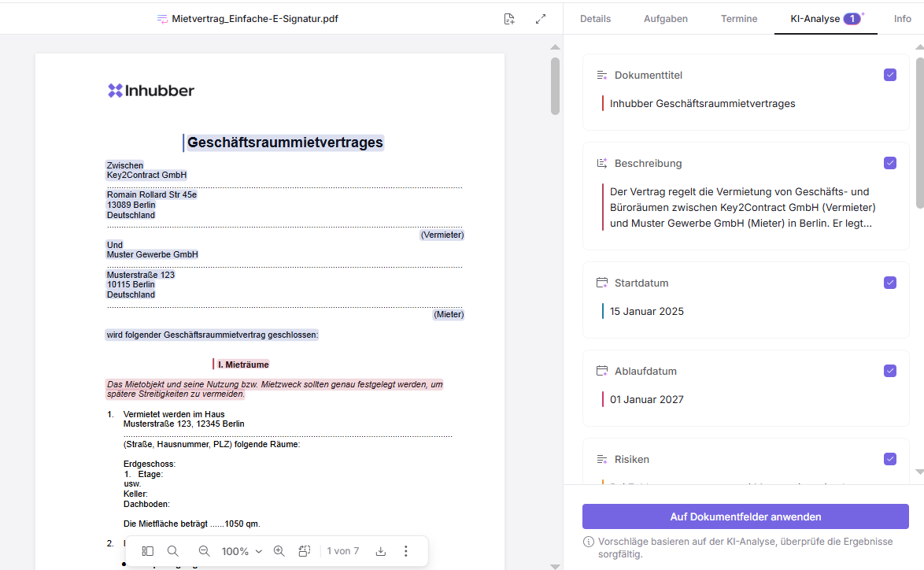Toggle the sidebar panel in PDF toolbar
Viewport: 924px width, 570px height.
click(x=148, y=551)
